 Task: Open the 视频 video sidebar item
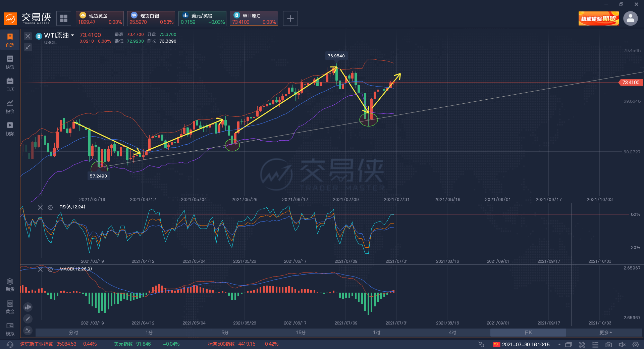pos(10,129)
